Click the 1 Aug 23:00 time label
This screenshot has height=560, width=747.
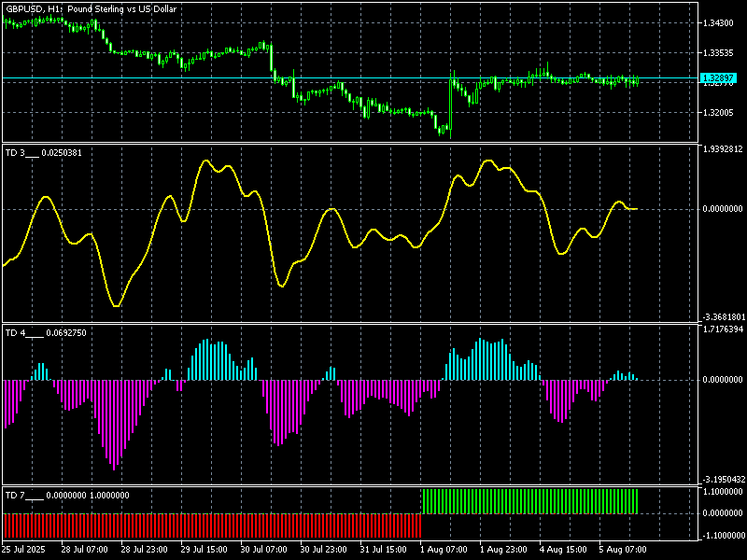point(503,549)
